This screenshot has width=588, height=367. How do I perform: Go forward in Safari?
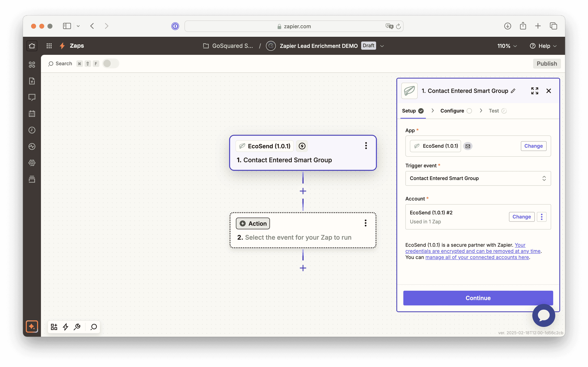pos(106,26)
